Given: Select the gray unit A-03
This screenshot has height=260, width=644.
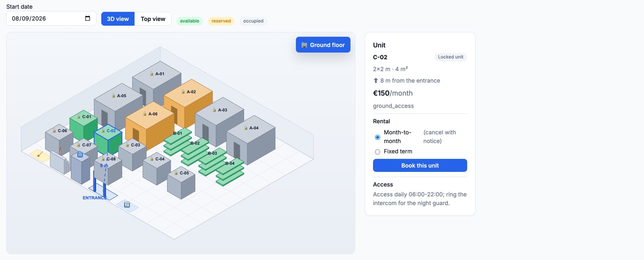Looking at the screenshot, I should (x=219, y=122).
